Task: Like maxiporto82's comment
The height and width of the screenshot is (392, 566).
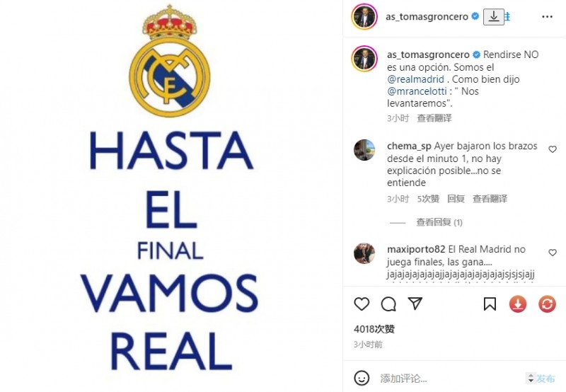Action: [x=553, y=253]
